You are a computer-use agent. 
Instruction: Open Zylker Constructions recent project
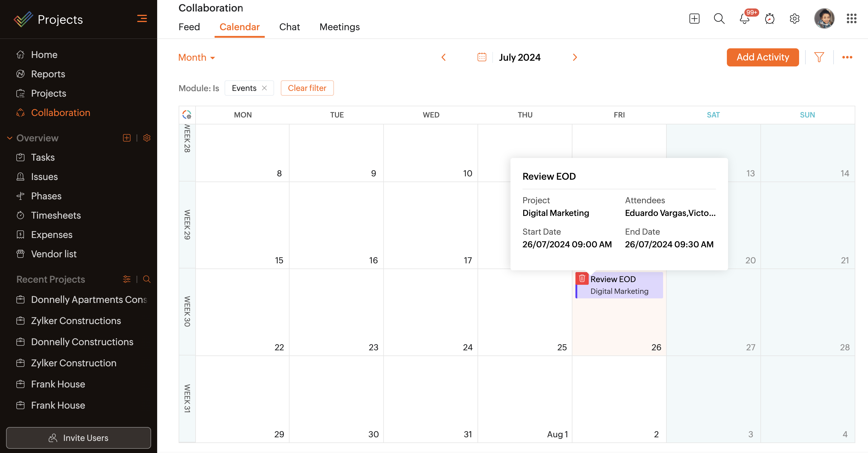coord(76,321)
